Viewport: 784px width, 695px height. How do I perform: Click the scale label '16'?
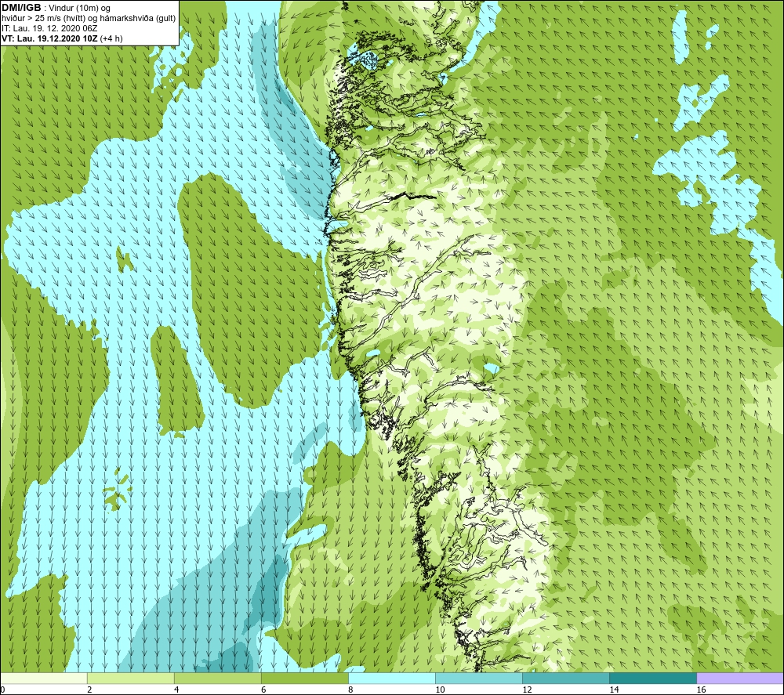click(701, 690)
